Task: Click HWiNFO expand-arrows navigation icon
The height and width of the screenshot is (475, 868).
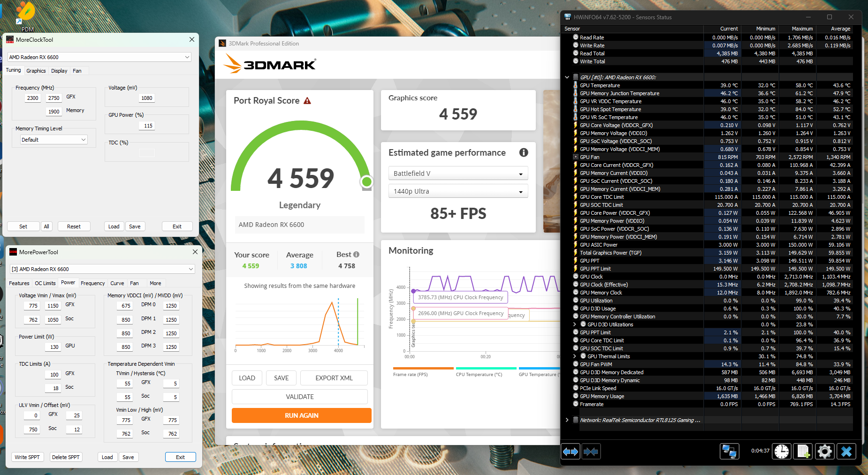Action: coord(571,452)
